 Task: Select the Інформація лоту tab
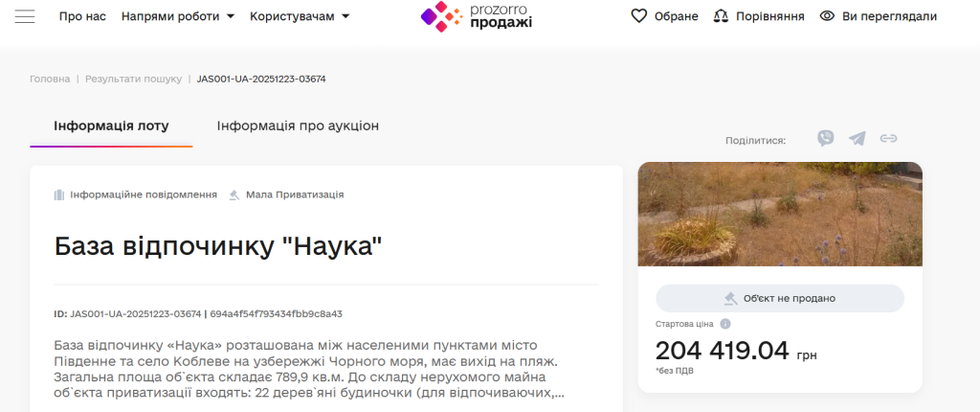(111, 126)
